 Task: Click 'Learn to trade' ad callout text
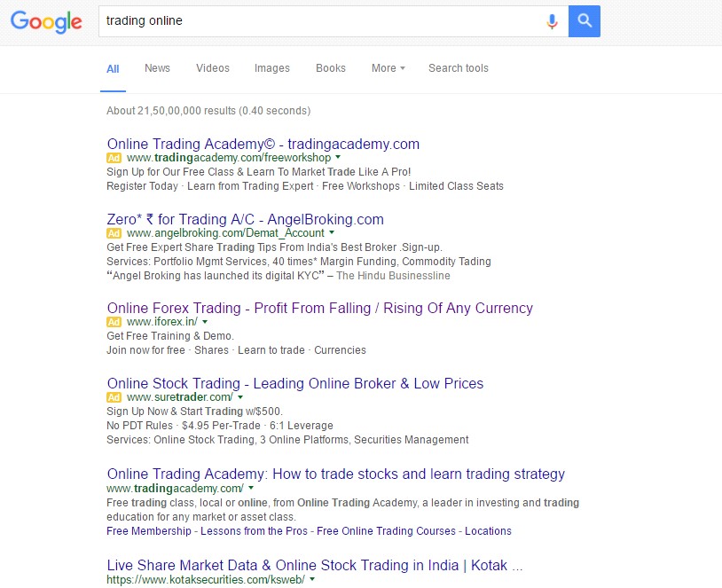coord(271,350)
